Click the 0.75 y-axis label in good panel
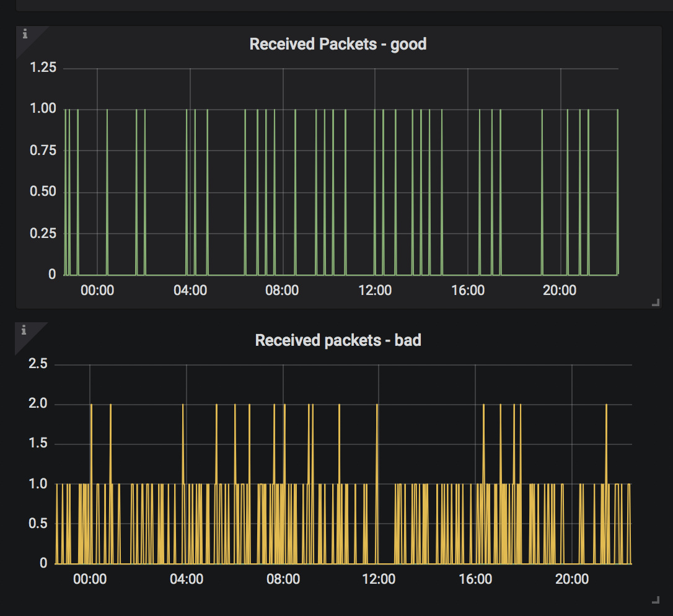Image resolution: width=673 pixels, height=616 pixels. [x=43, y=151]
